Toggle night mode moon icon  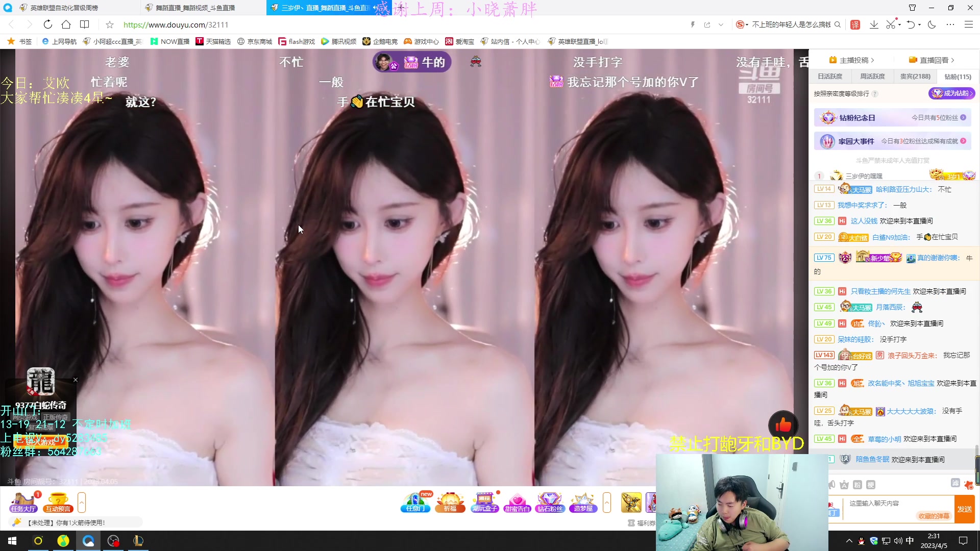point(932,24)
